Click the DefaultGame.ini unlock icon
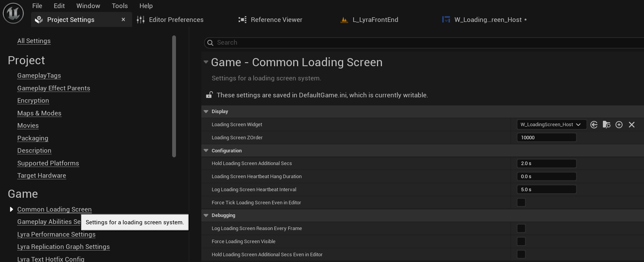This screenshot has width=644, height=262. pos(209,95)
